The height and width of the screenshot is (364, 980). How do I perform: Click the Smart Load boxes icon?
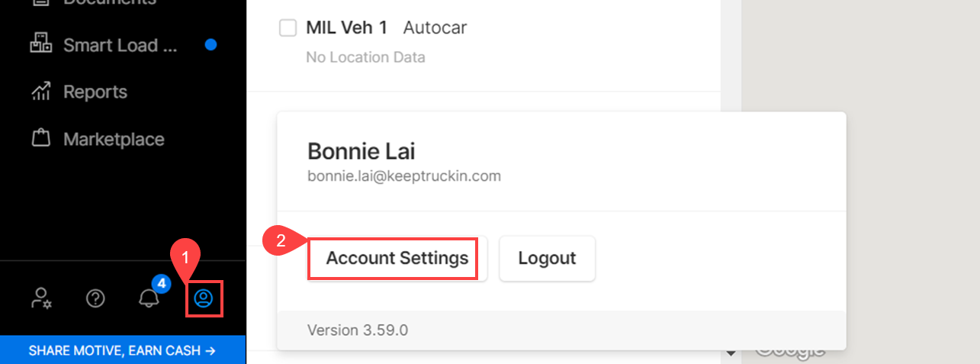click(40, 44)
